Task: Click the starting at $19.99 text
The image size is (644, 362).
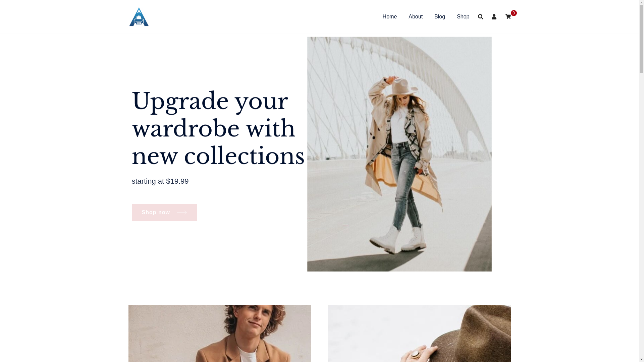Action: (x=160, y=181)
